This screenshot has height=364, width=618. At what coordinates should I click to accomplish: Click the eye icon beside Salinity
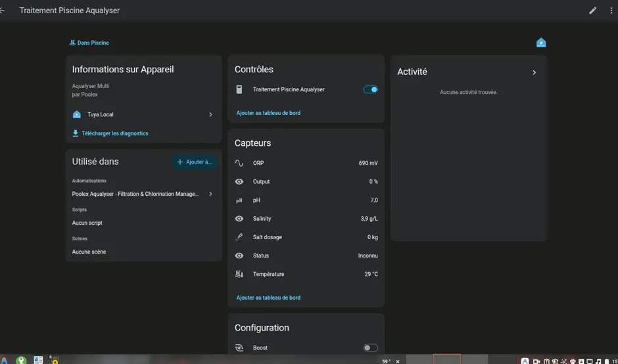coord(239,219)
